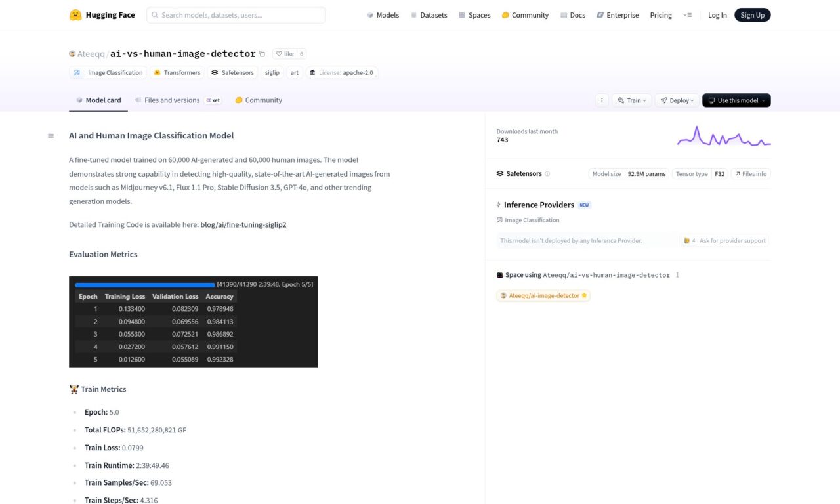Screen dimensions: 840x504
Task: Click the Train Metrics heading
Action: click(x=98, y=389)
